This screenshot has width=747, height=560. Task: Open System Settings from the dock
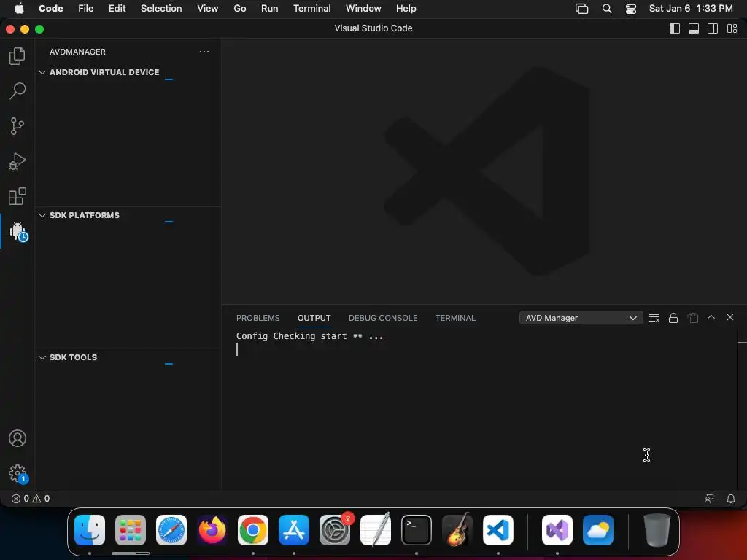335,530
